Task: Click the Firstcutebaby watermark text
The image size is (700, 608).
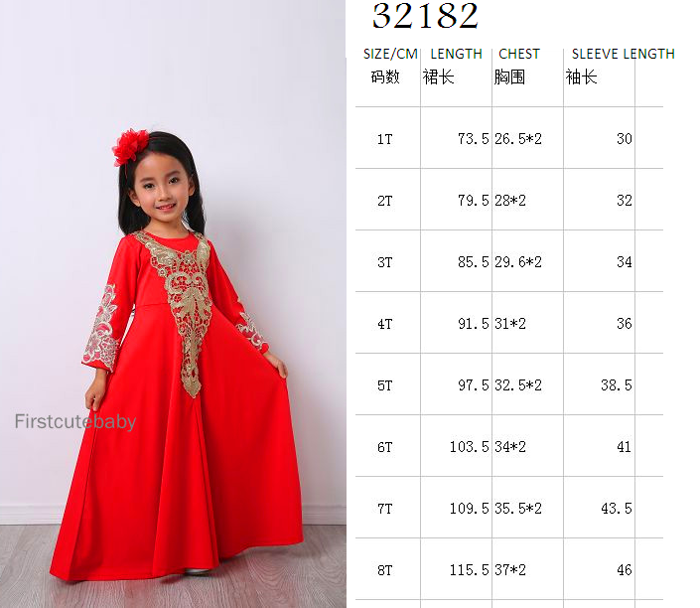Action: pos(75,421)
